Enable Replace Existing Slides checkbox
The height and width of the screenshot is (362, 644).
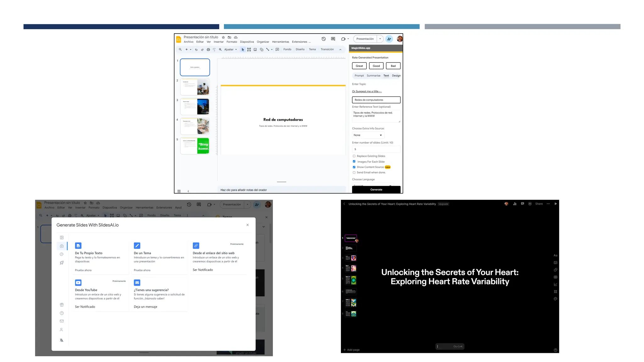[x=354, y=156]
